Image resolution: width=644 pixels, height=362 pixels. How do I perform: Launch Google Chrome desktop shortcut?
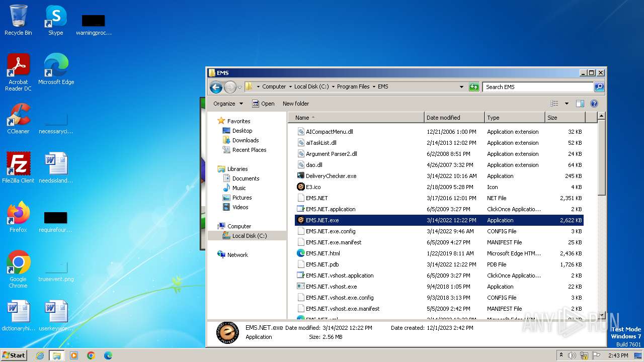coord(18,269)
